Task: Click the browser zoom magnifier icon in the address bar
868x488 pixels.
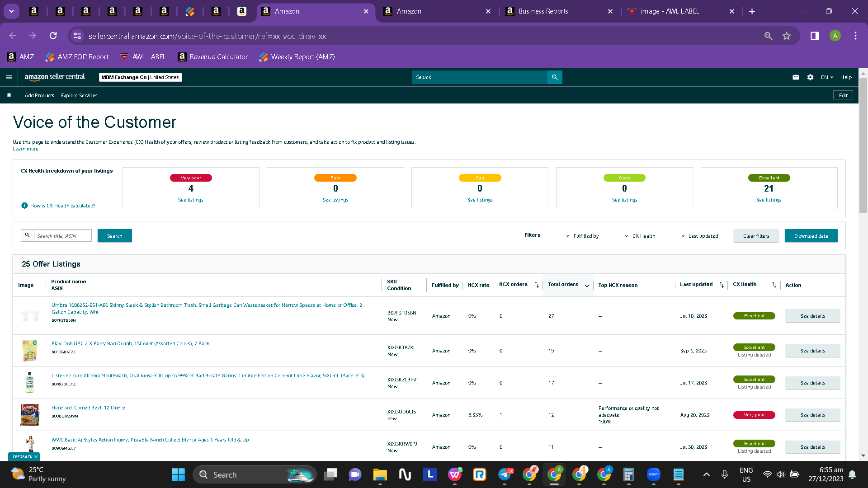Action: (x=768, y=36)
